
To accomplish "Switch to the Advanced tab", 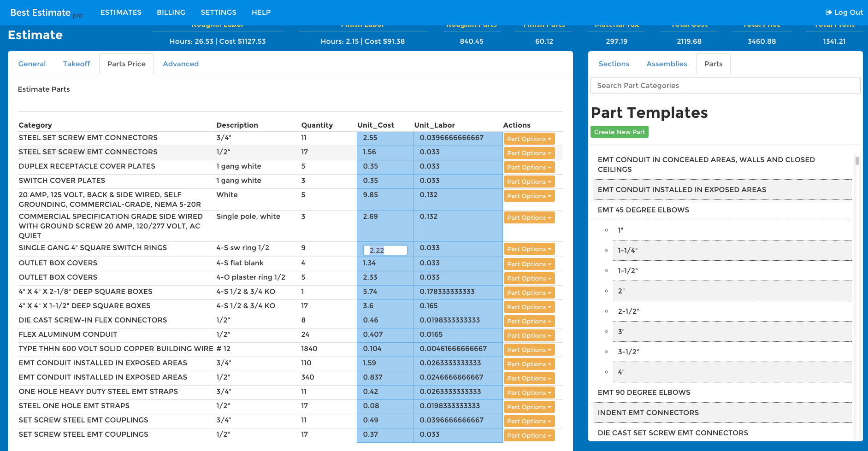I will click(180, 64).
